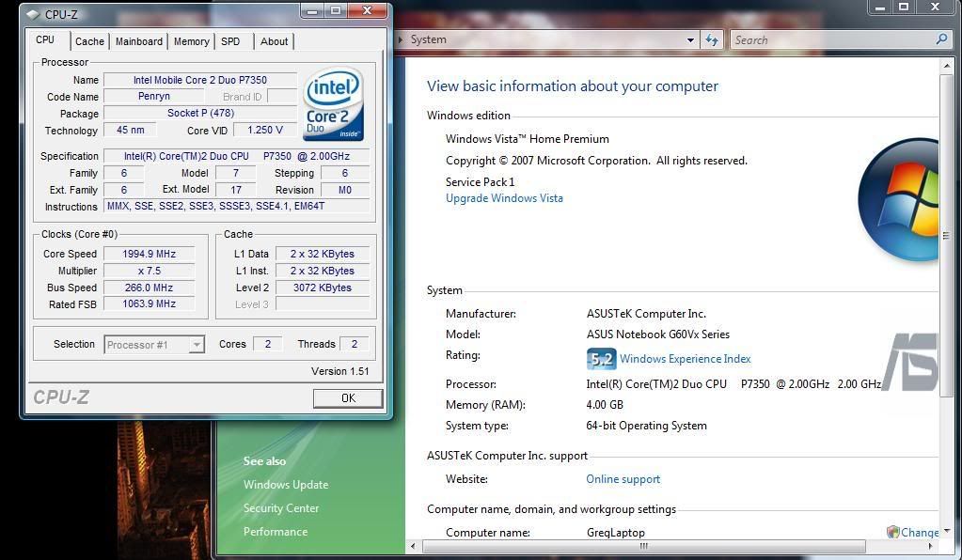Click the Technology value 45 nm
This screenshot has height=560, width=962.
tap(130, 130)
